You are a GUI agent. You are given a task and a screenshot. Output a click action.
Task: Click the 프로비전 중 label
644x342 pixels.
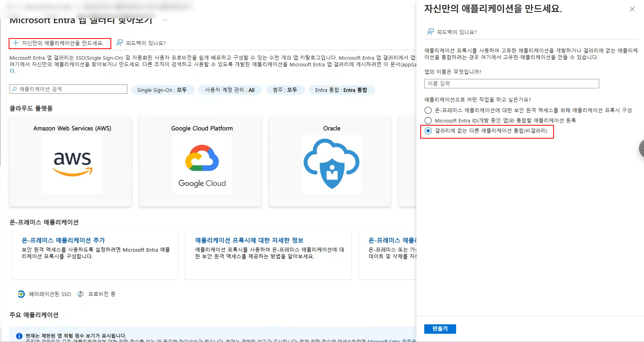click(x=102, y=294)
